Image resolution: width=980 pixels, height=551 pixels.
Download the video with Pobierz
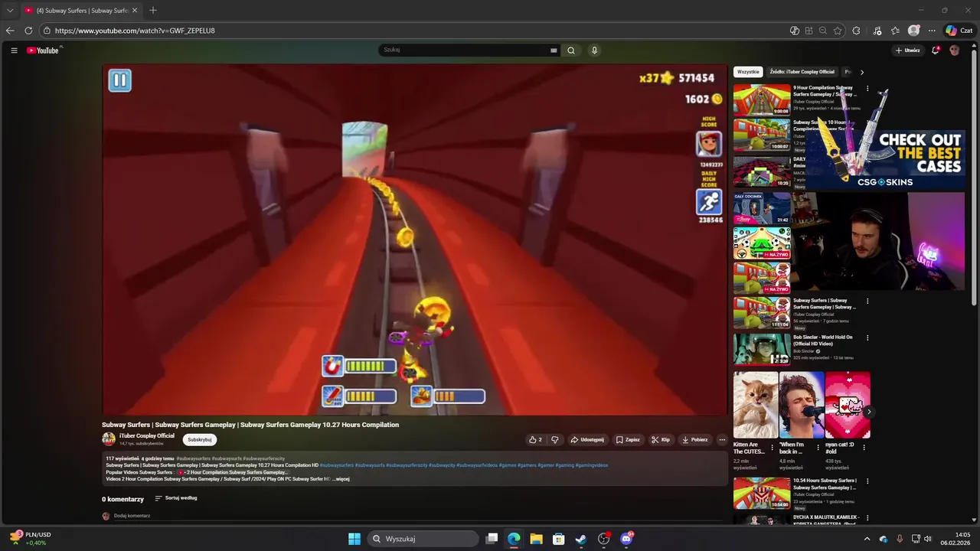(x=695, y=440)
